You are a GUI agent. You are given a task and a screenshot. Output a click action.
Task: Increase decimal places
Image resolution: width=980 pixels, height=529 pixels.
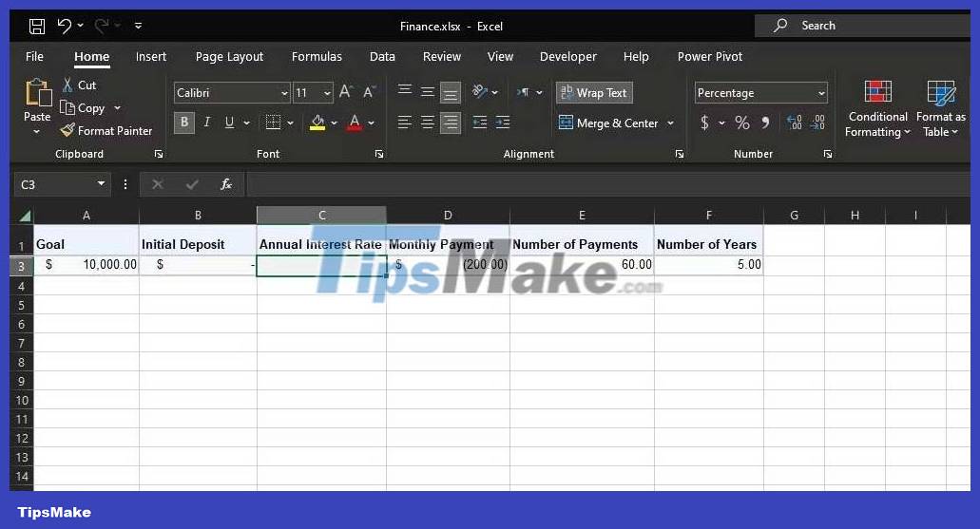click(x=795, y=123)
